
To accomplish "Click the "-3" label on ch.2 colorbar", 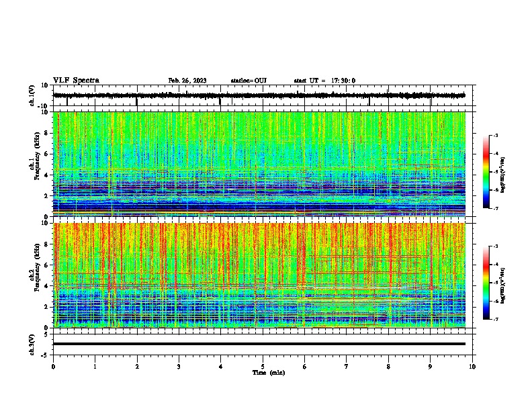I will click(x=495, y=246).
